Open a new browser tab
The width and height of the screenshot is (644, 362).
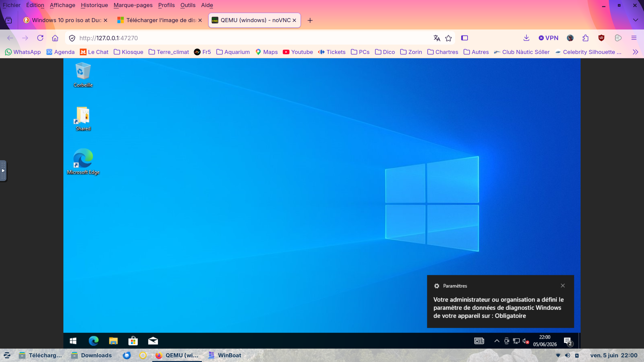click(x=310, y=20)
